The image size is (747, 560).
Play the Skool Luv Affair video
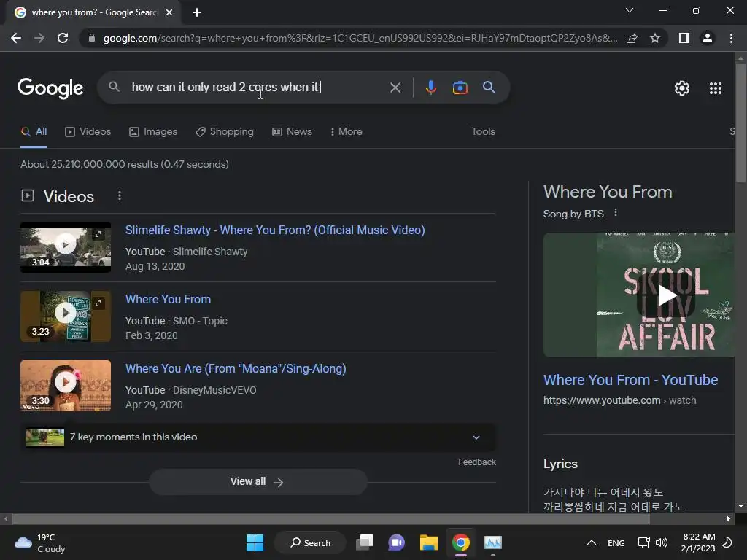pyautogui.click(x=667, y=296)
